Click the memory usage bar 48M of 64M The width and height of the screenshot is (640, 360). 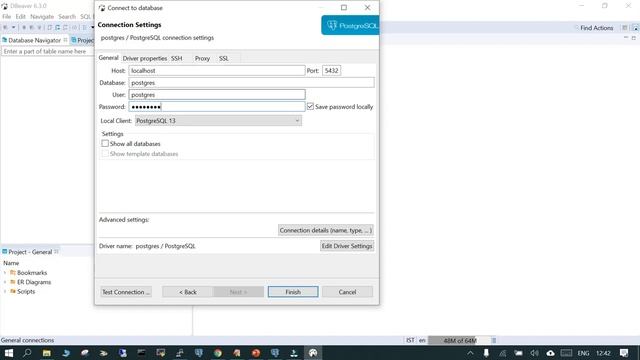[x=459, y=340]
